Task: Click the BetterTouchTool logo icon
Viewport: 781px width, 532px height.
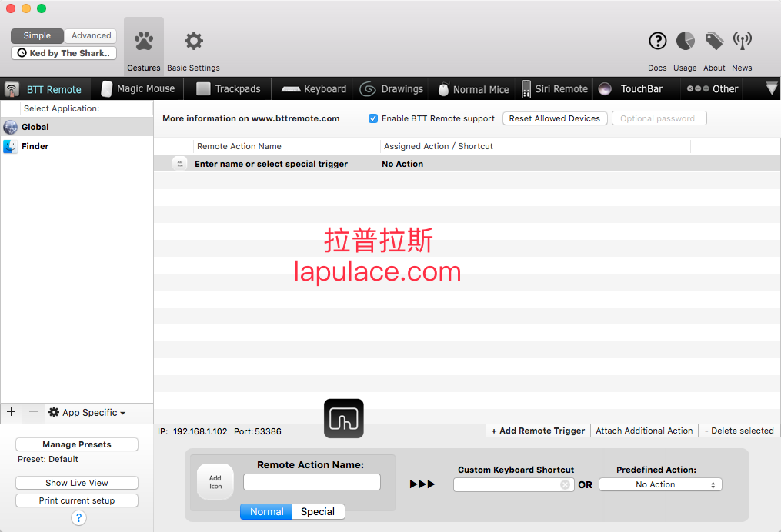Action: coord(344,418)
